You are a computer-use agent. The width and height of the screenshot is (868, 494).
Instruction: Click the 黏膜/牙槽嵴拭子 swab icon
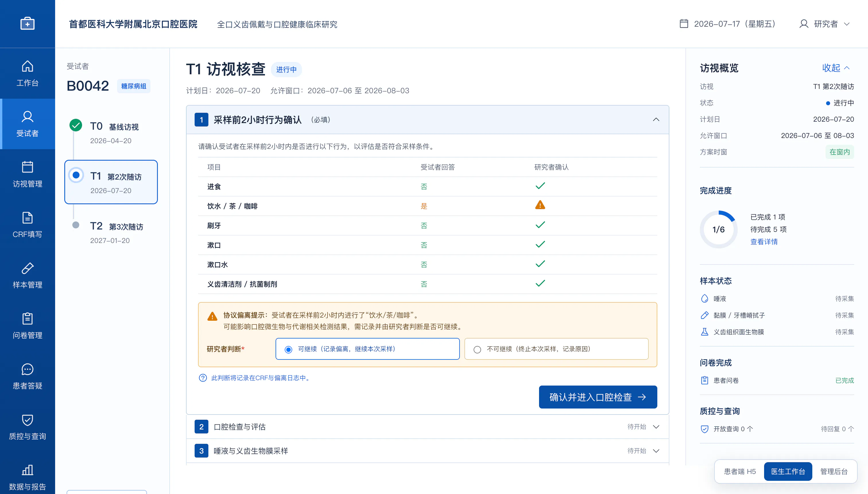705,315
